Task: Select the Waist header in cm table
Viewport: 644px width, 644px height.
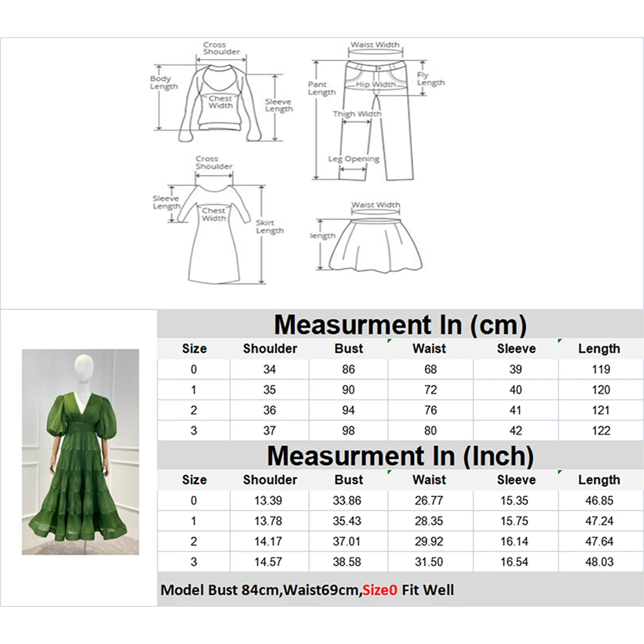Action: [429, 349]
